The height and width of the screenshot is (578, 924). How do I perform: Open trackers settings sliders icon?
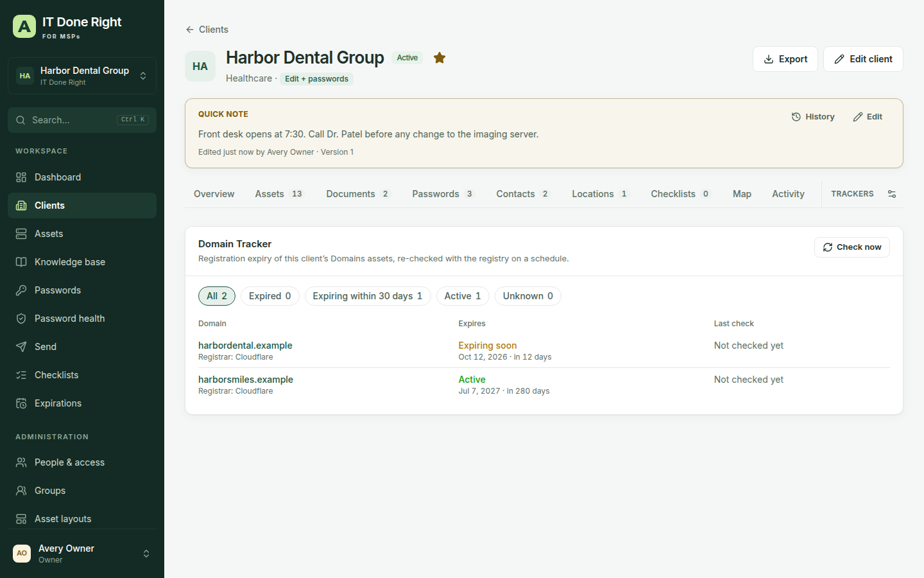point(892,194)
